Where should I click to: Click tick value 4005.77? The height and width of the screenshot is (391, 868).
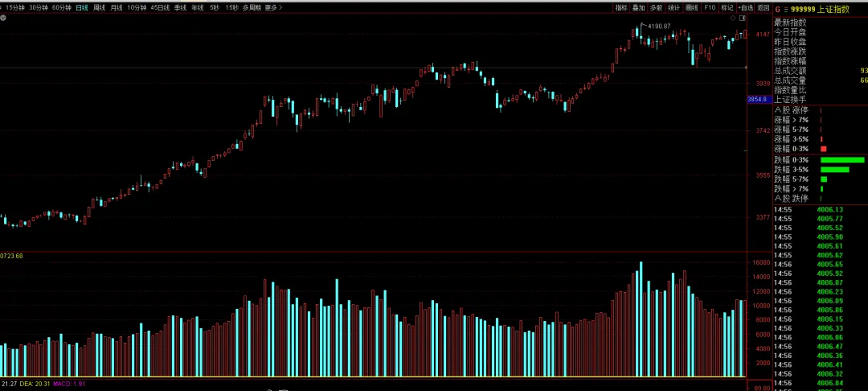coord(829,219)
